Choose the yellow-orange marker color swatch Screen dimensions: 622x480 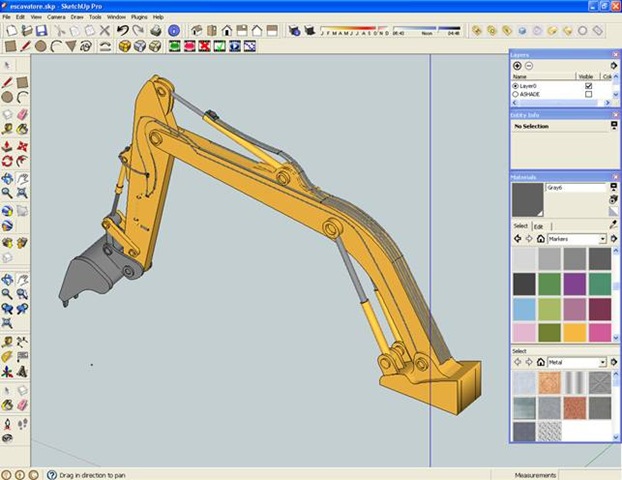tap(575, 332)
